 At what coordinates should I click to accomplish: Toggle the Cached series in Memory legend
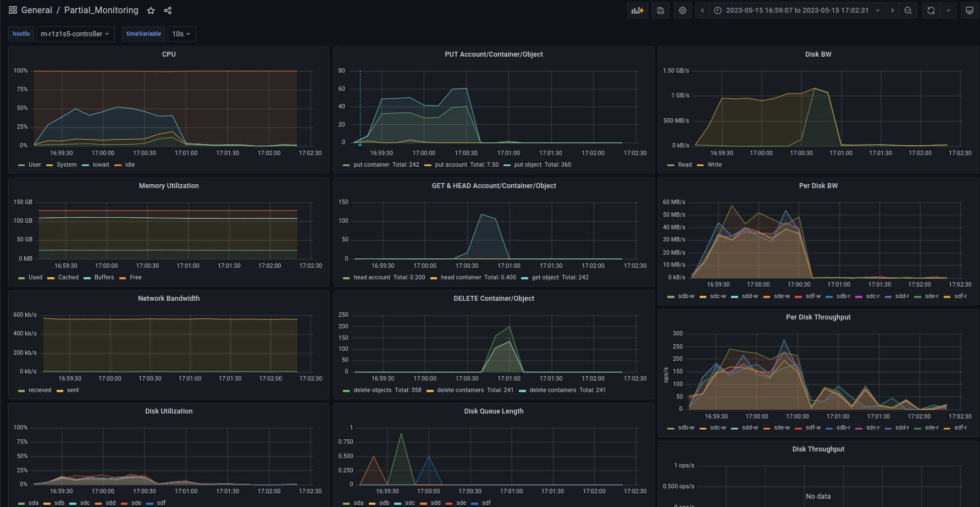pos(68,278)
